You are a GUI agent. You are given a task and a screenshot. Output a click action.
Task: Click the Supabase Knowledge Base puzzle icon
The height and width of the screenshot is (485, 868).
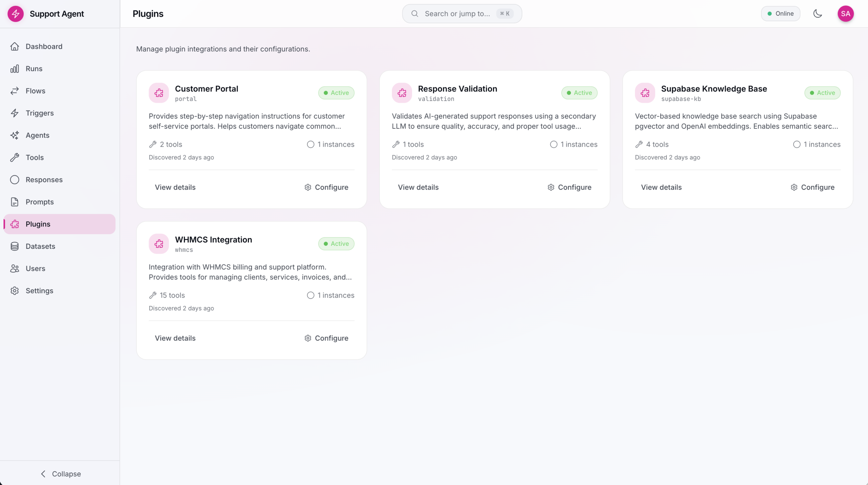tap(645, 93)
